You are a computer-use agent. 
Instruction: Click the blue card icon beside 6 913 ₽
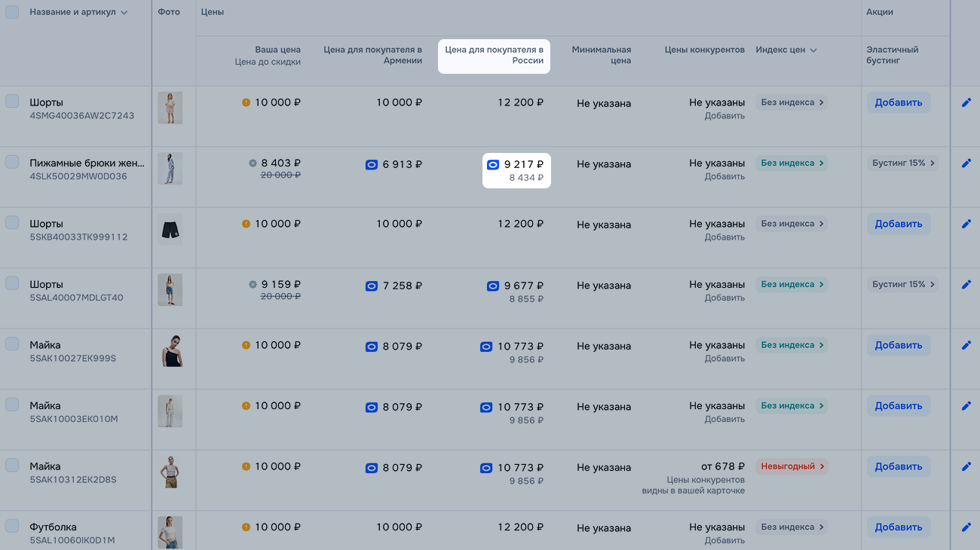pyautogui.click(x=371, y=164)
